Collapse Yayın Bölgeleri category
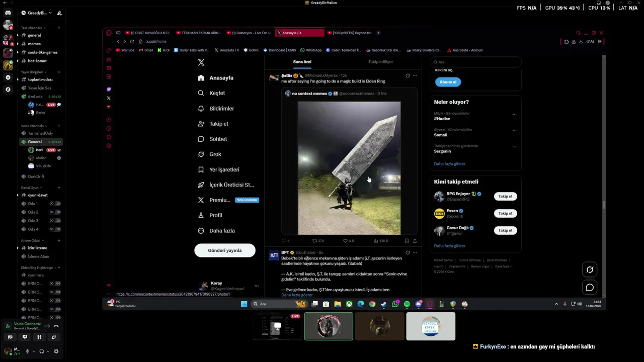Viewport: 644px width, 362px height. pos(33,72)
